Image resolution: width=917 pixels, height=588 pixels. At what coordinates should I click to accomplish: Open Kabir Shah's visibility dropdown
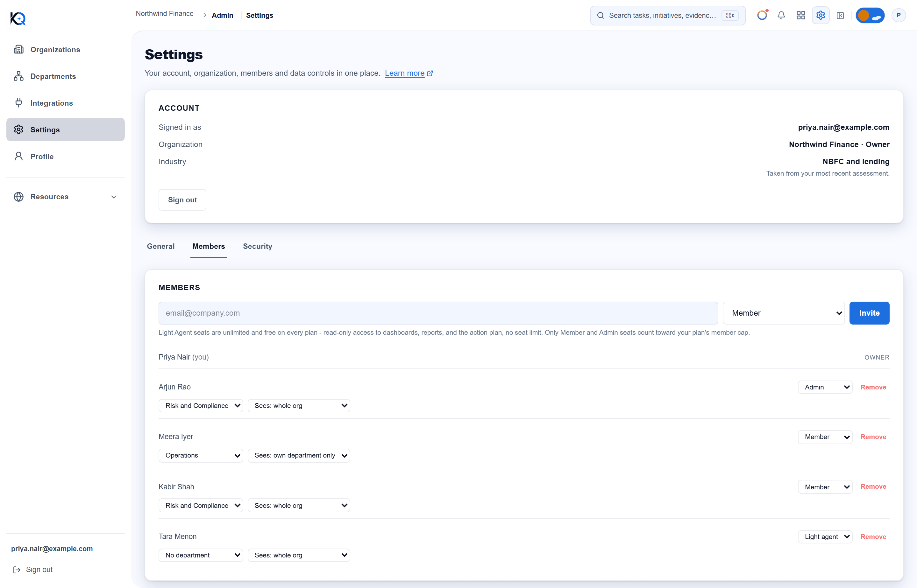299,506
